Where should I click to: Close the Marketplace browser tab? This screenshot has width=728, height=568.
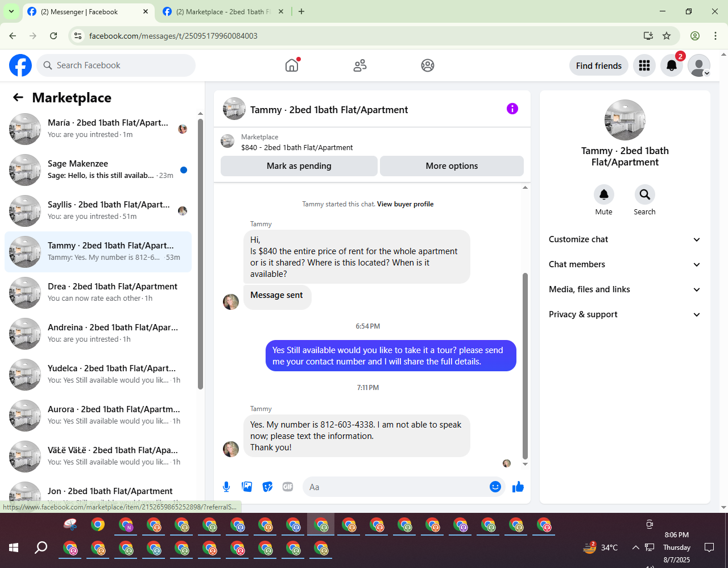(281, 11)
